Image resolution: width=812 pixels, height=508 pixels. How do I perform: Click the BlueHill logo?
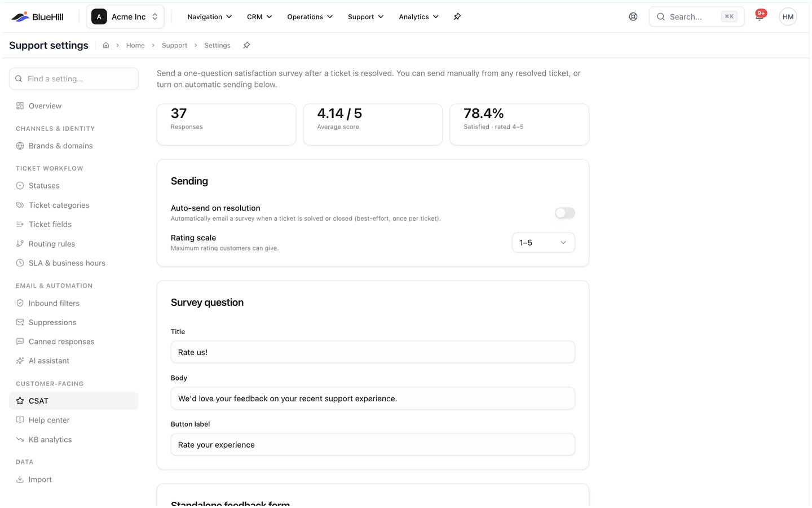pos(37,17)
